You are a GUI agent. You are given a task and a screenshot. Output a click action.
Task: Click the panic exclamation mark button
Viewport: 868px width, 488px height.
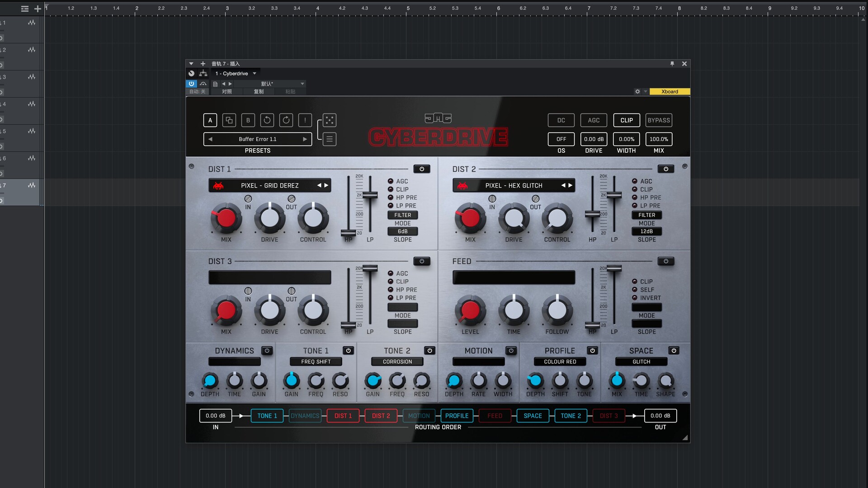tap(305, 120)
